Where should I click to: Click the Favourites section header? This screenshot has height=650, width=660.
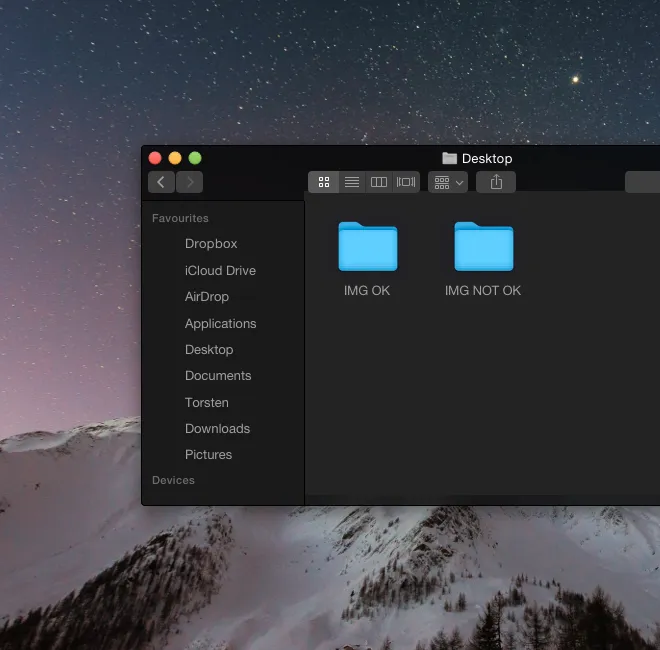[180, 218]
